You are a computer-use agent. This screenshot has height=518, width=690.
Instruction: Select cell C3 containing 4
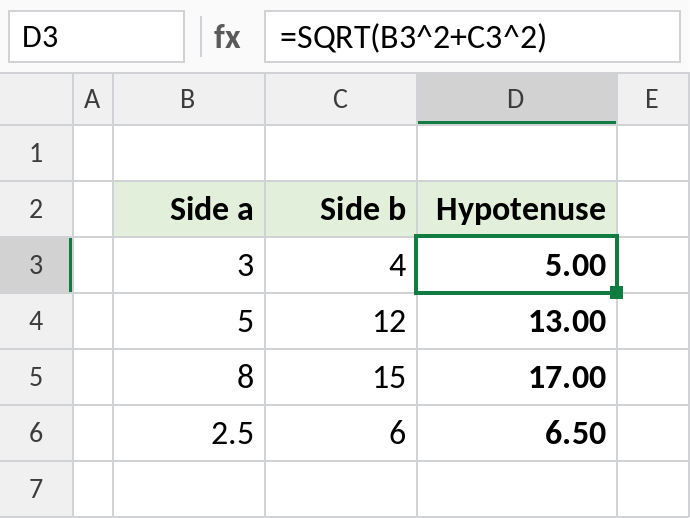(x=341, y=265)
